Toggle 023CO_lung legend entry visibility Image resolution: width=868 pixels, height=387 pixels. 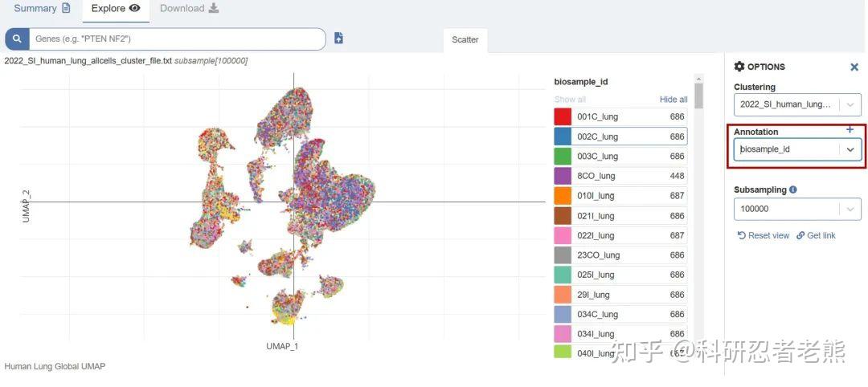620,255
